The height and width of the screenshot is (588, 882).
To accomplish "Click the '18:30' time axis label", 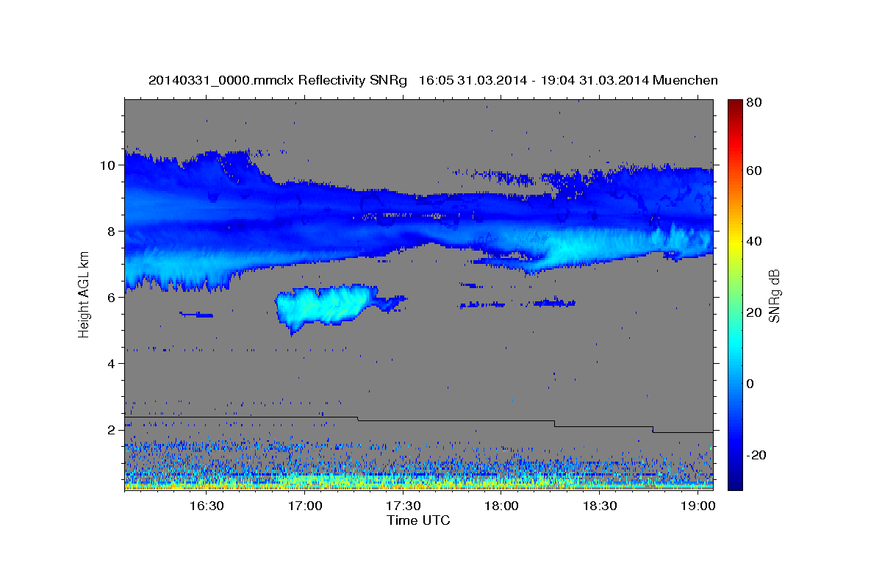I will [x=600, y=506].
